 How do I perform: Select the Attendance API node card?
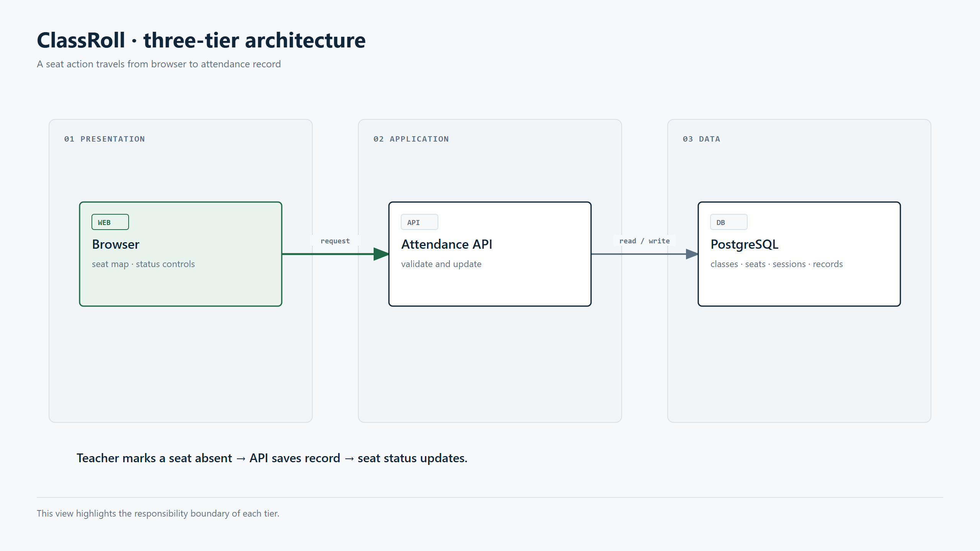[x=490, y=254]
